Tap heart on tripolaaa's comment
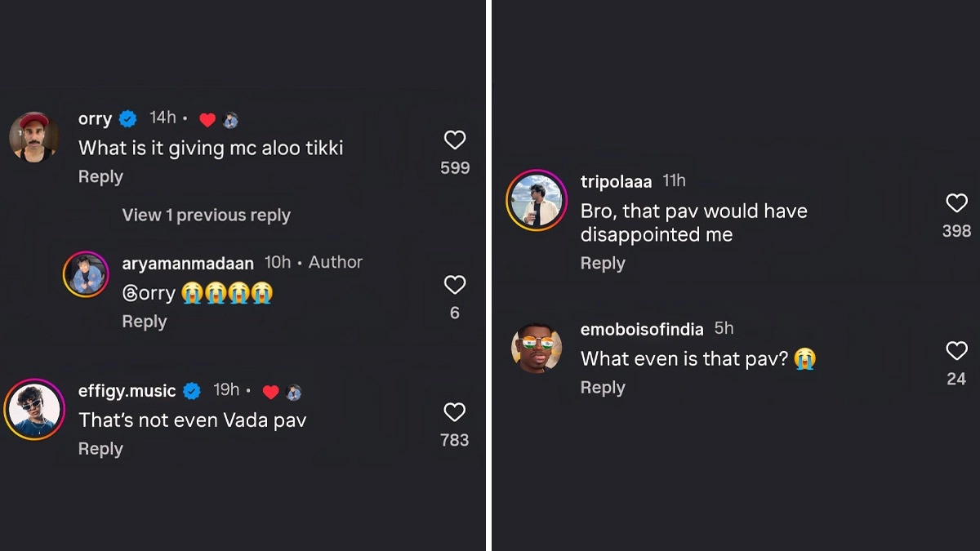 [x=956, y=203]
